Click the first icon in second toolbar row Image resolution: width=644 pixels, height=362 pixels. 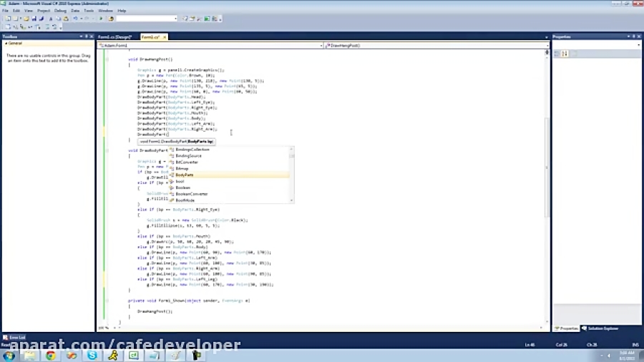(x=8, y=27)
